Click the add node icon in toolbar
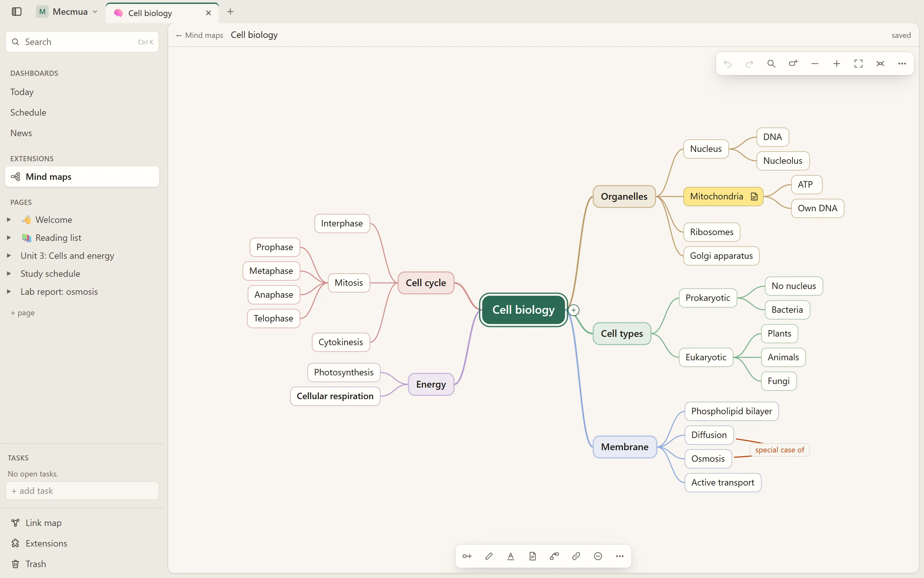 (793, 64)
